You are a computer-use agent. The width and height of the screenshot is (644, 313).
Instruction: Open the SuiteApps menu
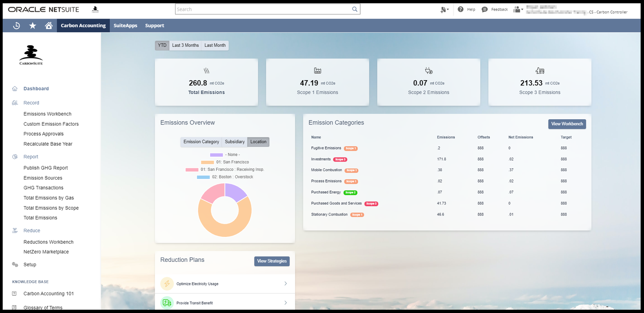click(125, 26)
